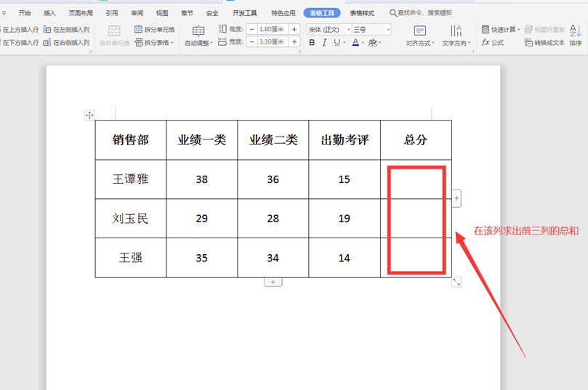This screenshot has width=588, height=390.
Task: Insert column to the right
Action: (66, 43)
